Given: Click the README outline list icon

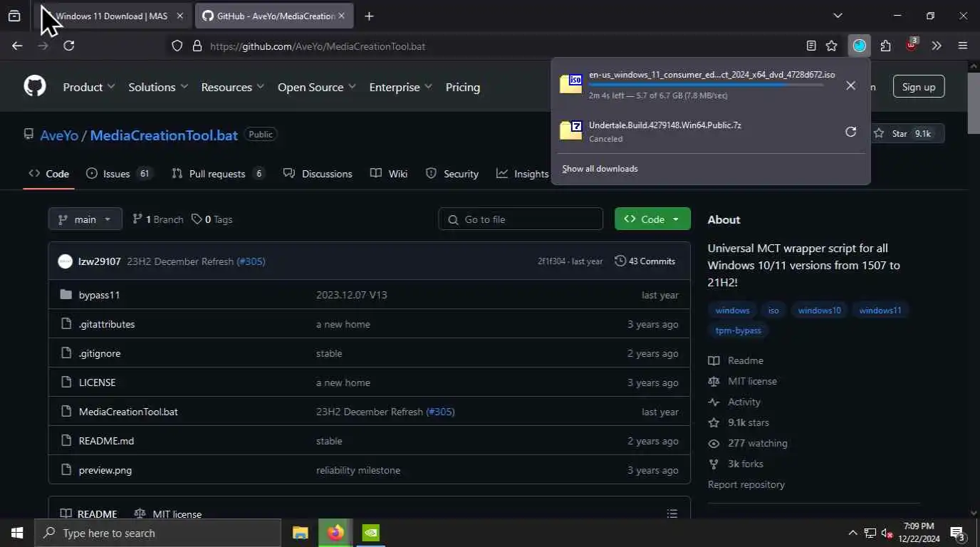Looking at the screenshot, I should [x=672, y=514].
